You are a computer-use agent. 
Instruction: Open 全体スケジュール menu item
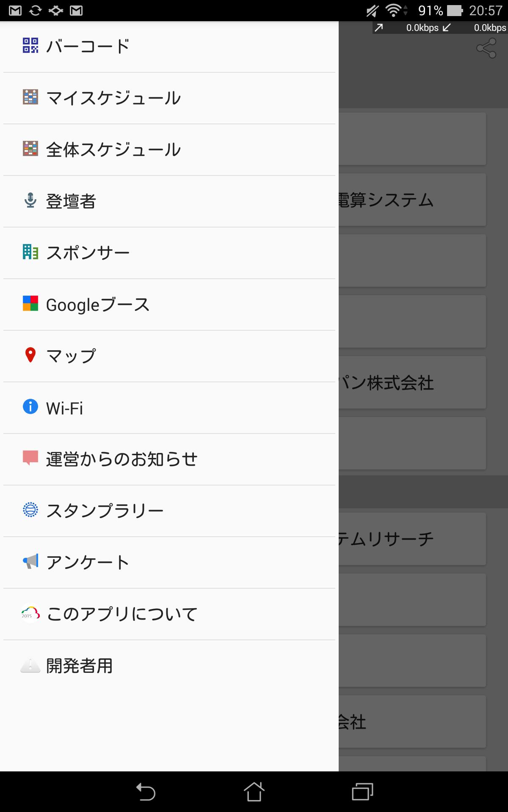[x=113, y=150]
